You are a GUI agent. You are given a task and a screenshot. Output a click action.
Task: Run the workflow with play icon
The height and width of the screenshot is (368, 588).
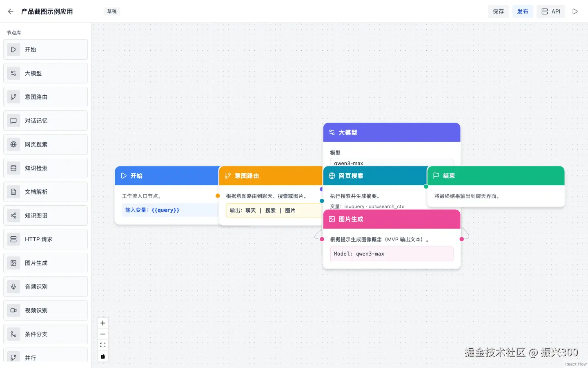(x=575, y=11)
